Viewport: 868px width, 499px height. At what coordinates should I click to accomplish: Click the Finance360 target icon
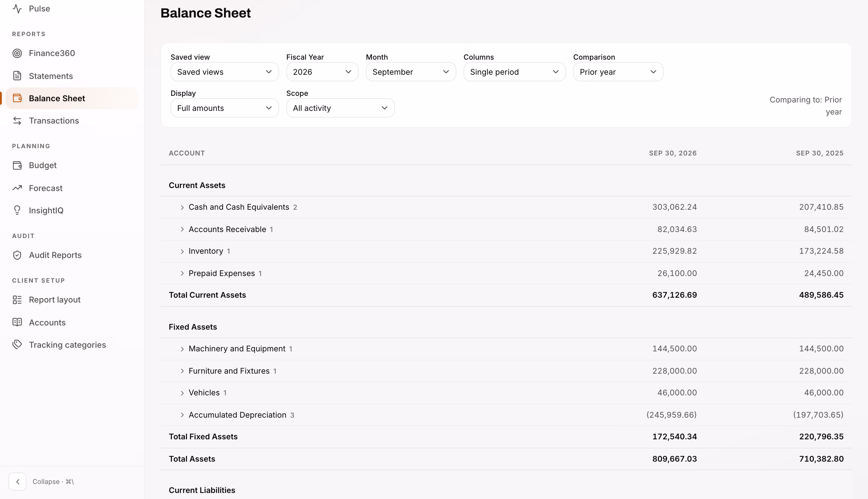(17, 53)
